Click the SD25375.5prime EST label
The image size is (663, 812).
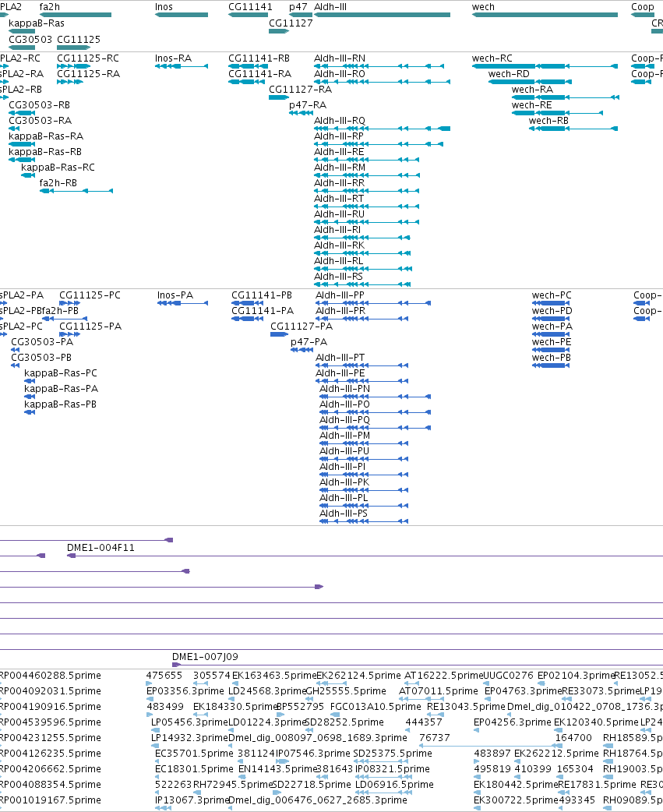coord(393,753)
